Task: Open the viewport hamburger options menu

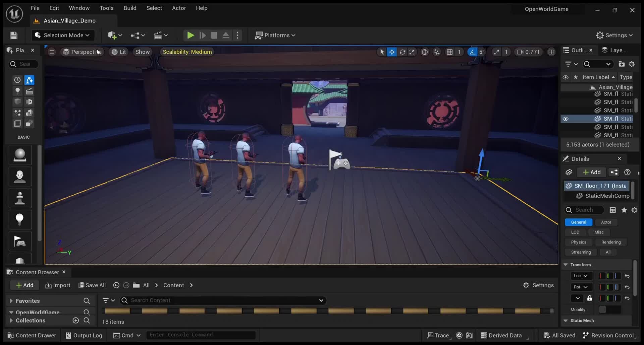Action: (x=52, y=52)
